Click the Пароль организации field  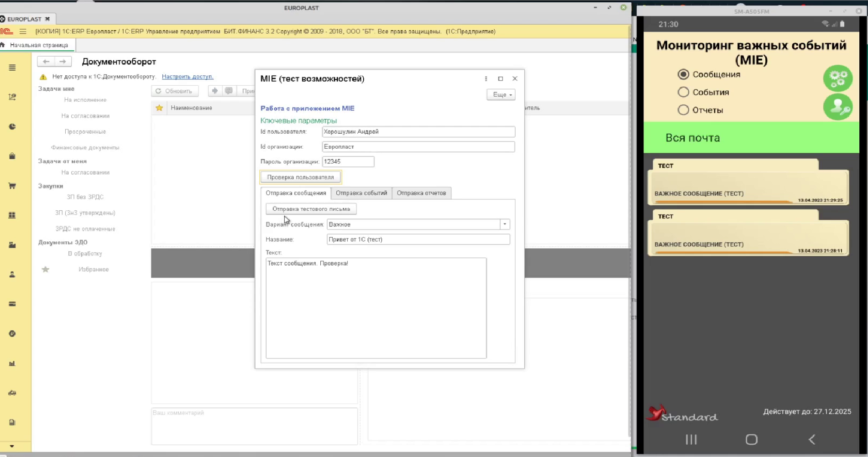(348, 162)
